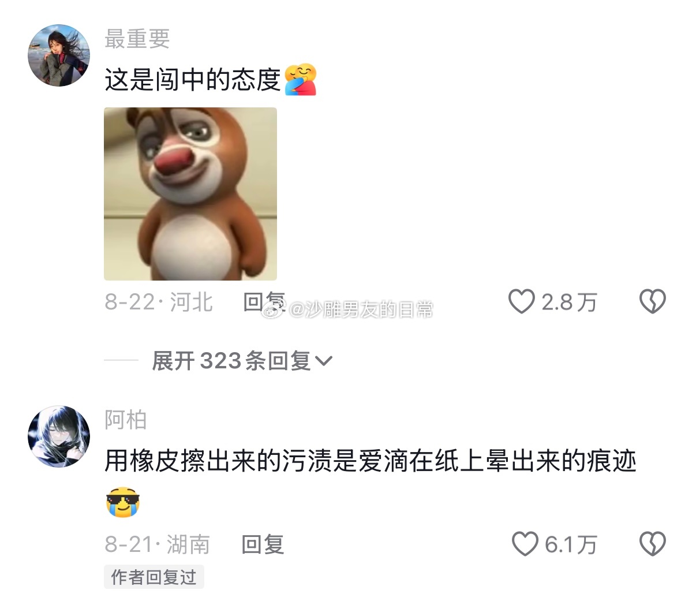Open username 阿柏
Screen dimensions: 696x616
pyautogui.click(x=126, y=420)
